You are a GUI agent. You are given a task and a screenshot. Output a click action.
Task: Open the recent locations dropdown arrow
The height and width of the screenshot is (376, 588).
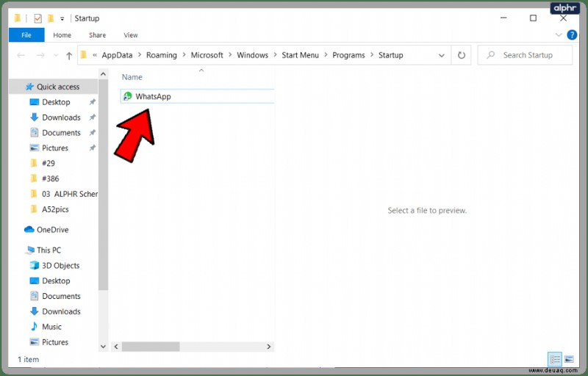(56, 55)
